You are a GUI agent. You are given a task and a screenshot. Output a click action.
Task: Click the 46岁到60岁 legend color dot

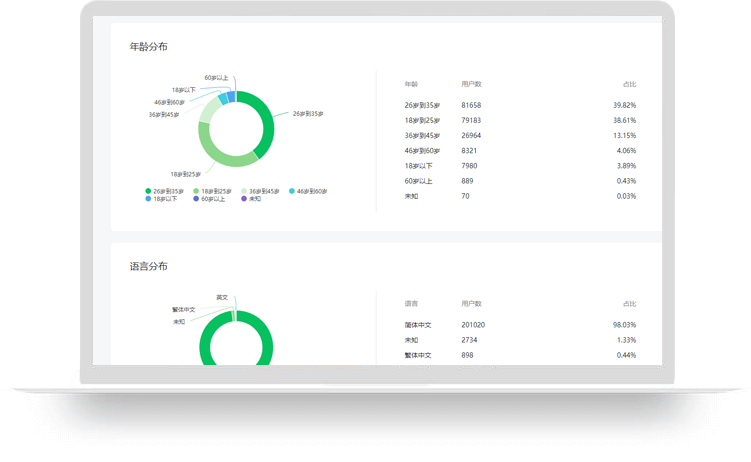(292, 191)
